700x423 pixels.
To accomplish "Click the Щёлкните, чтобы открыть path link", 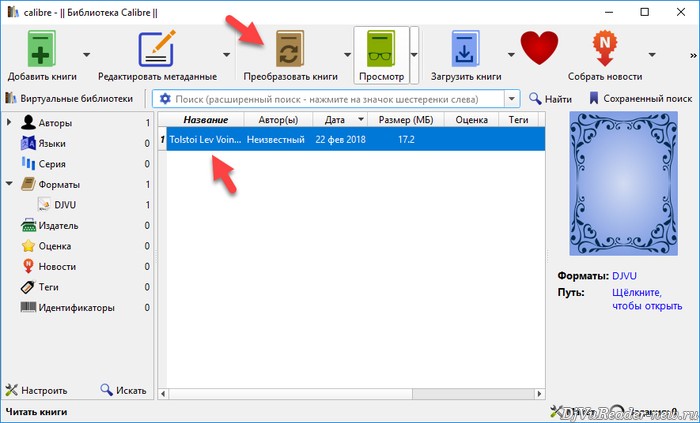I will tap(647, 299).
